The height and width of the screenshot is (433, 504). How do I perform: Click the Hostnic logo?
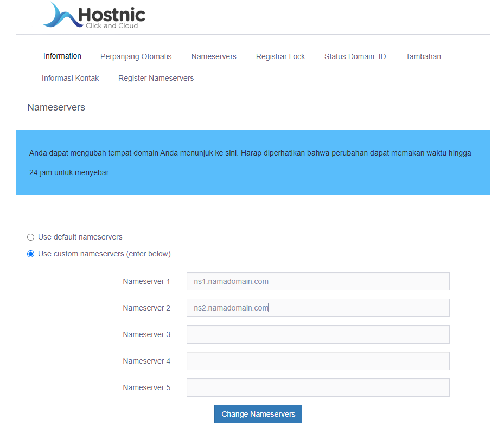(x=94, y=16)
